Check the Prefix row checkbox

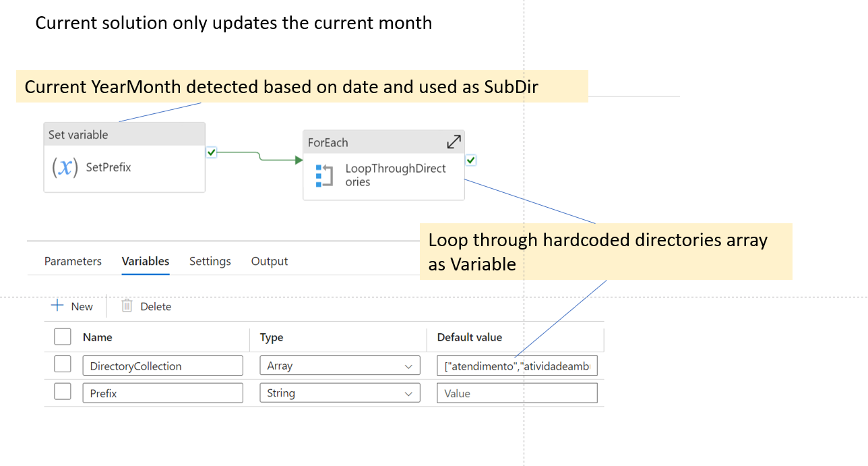click(x=62, y=390)
